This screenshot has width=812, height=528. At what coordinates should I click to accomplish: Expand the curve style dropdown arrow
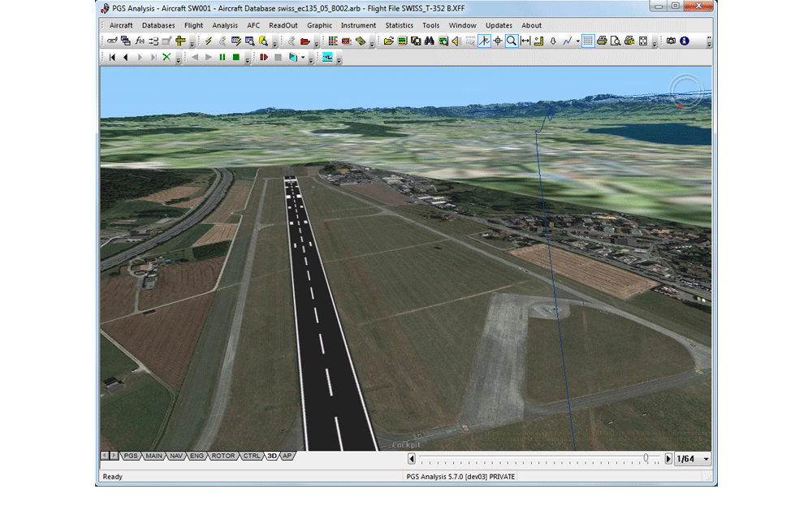pyautogui.click(x=578, y=41)
